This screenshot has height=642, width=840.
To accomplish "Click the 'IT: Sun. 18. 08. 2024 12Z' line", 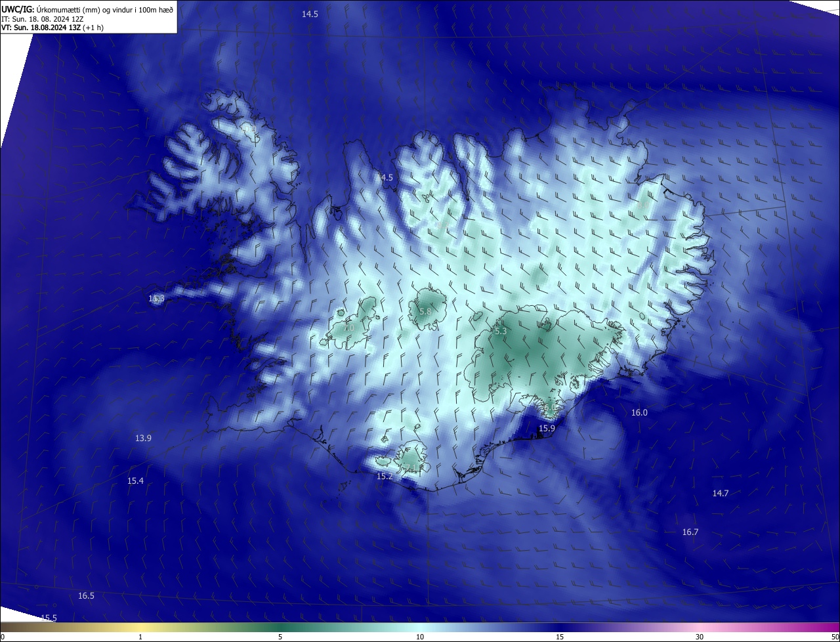I will 43,19.
